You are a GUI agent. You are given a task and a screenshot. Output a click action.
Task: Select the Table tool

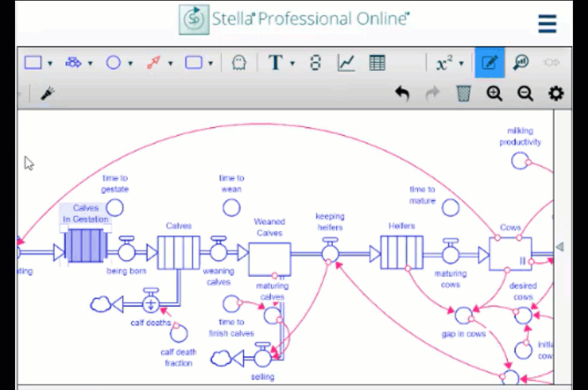(377, 63)
